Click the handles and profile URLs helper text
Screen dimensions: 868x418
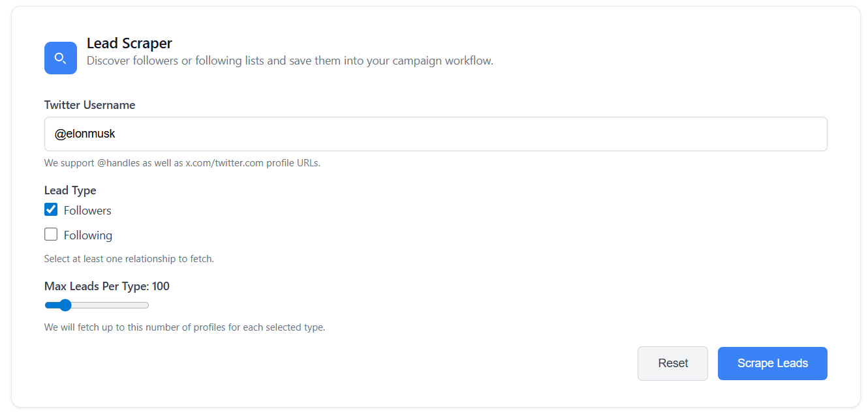[x=181, y=162]
